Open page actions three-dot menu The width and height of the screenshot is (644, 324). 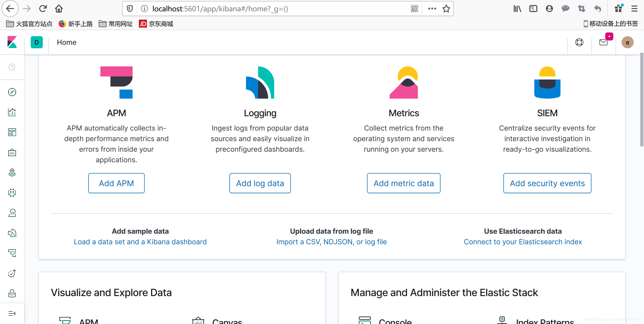point(432,9)
